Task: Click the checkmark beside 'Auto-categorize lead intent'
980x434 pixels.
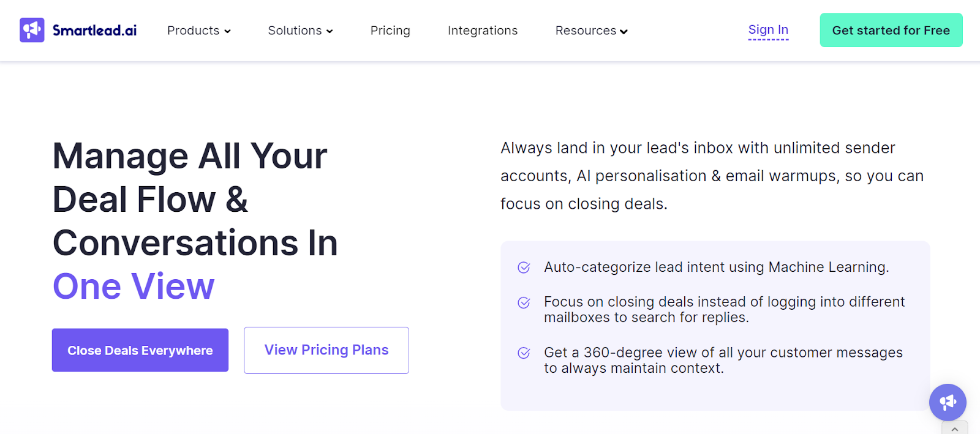Action: pyautogui.click(x=523, y=267)
